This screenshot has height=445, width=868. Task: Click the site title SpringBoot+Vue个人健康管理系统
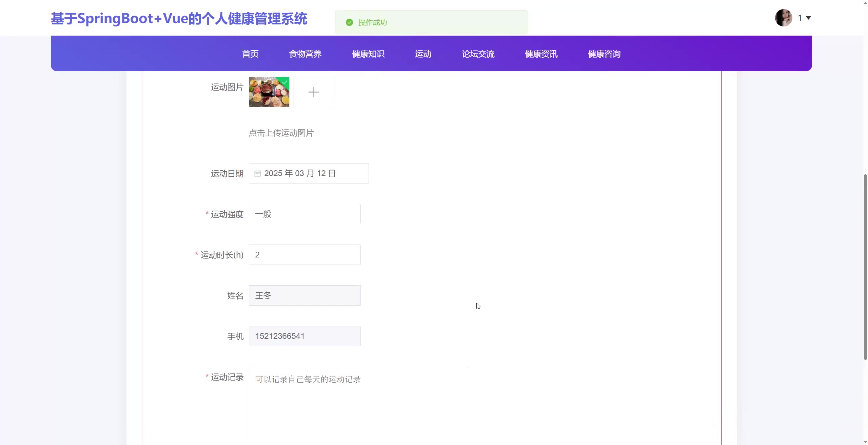(179, 19)
